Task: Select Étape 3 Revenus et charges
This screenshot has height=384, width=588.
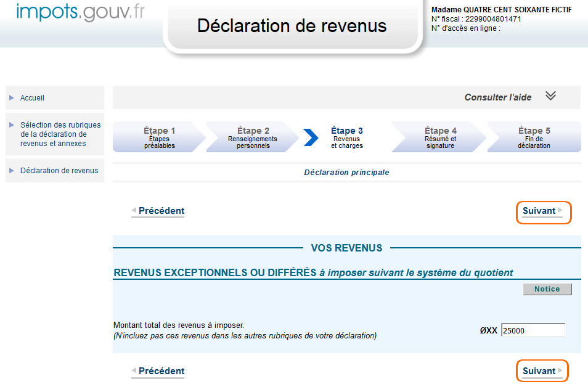Action: 347,137
